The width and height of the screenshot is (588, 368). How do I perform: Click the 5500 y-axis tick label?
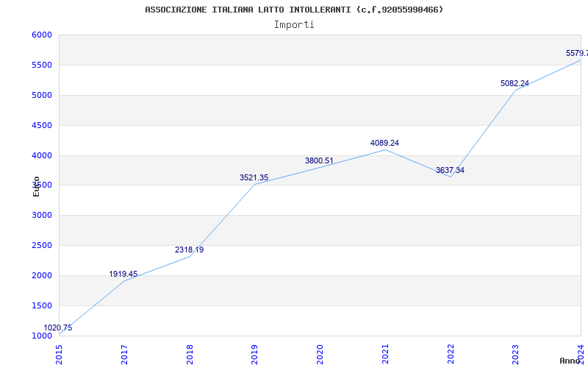point(42,65)
